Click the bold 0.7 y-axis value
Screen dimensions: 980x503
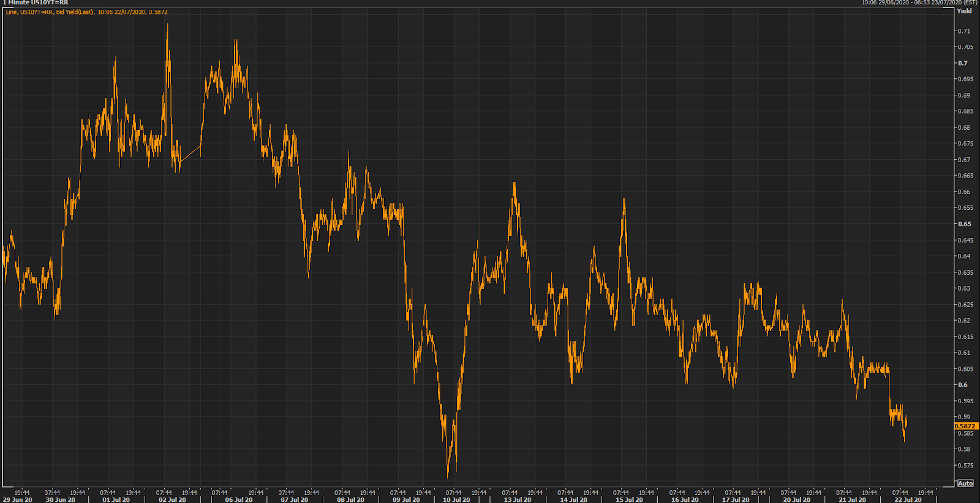[963, 63]
